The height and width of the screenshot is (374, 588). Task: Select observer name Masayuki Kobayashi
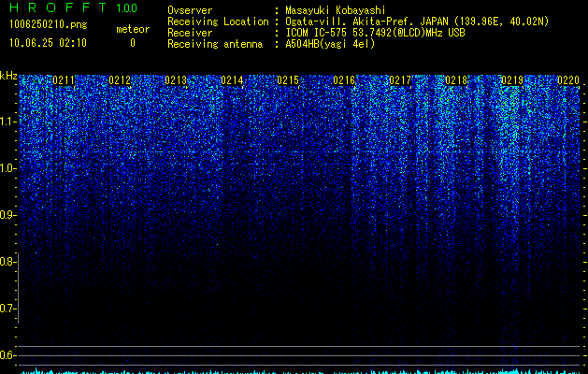coord(336,10)
